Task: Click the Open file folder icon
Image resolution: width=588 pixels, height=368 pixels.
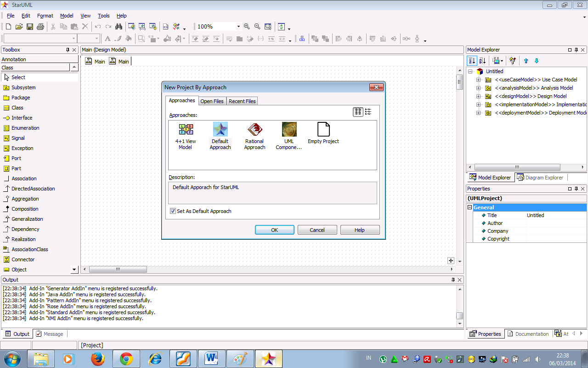Action: point(19,27)
